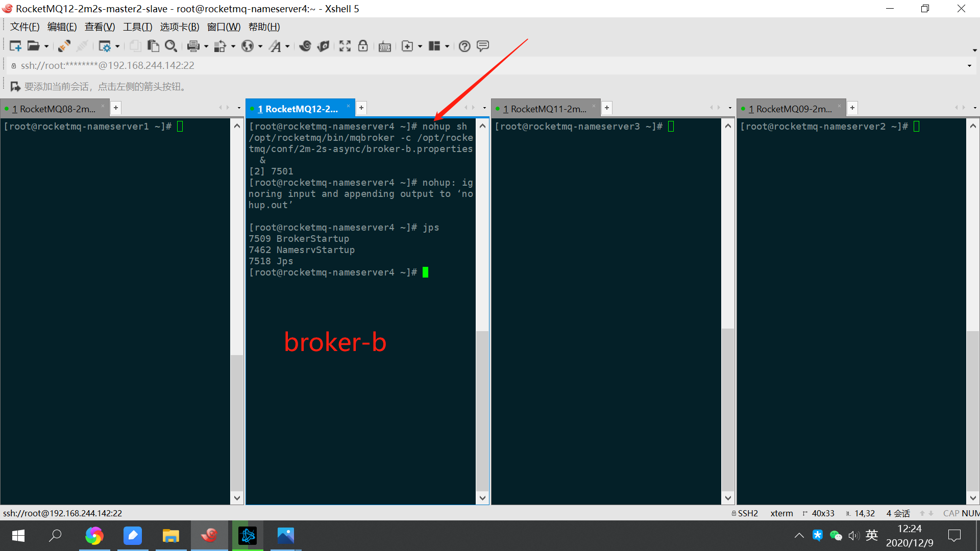Open tab list dropdown in RocketMQ08 pane
Screen dimensions: 980x551
pos(239,108)
